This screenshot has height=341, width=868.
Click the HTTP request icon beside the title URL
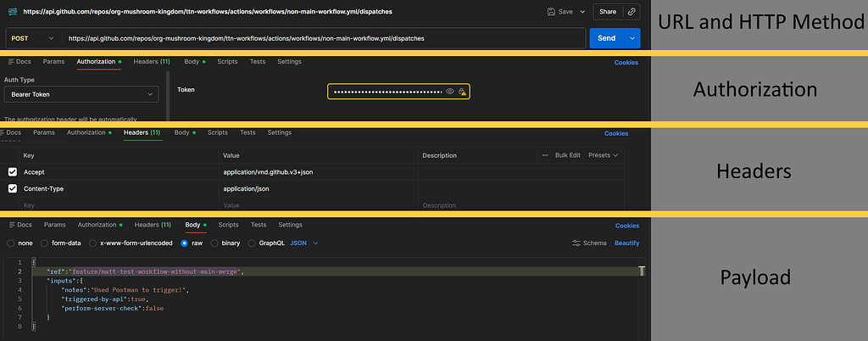point(13,11)
